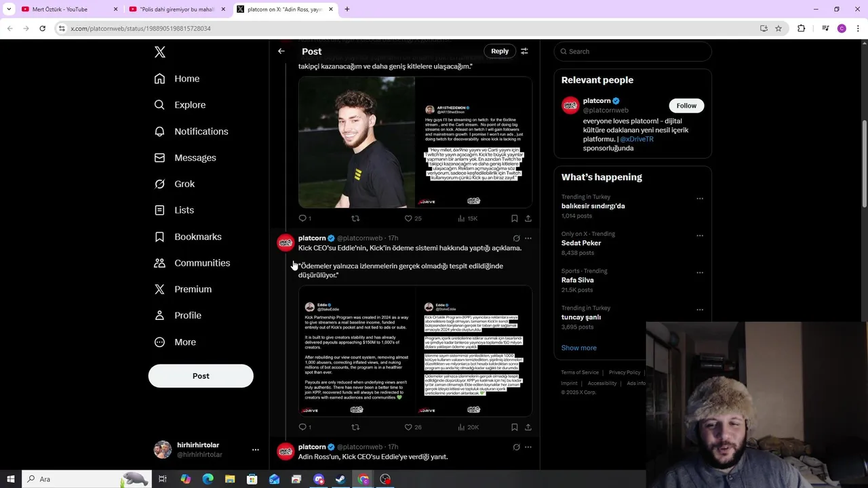The height and width of the screenshot is (488, 868).
Task: Open Privacy Policy link
Action: point(625,372)
